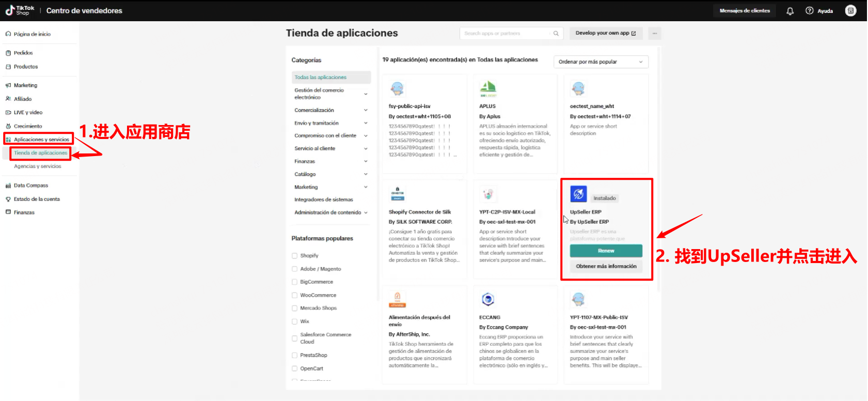The width and height of the screenshot is (868, 401).
Task: Click the Finanzas sidebar icon
Action: click(8, 212)
